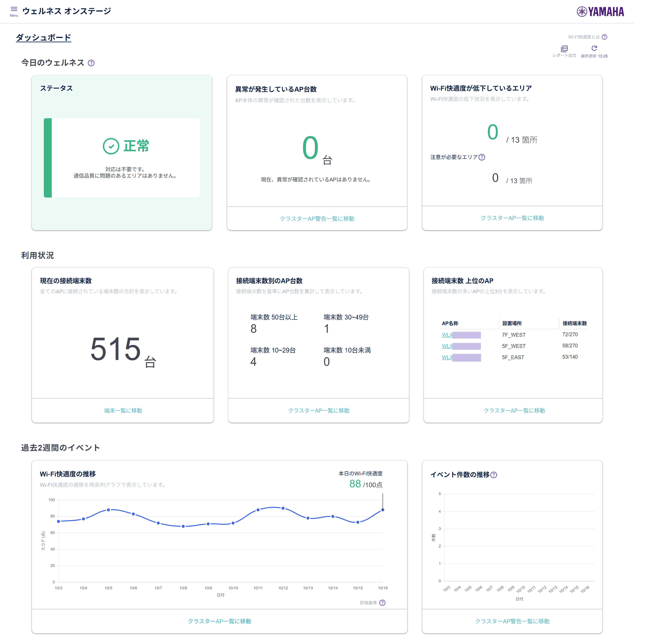This screenshot has width=654, height=644.
Task: Click the ダッシュボード heading link
Action: click(44, 37)
